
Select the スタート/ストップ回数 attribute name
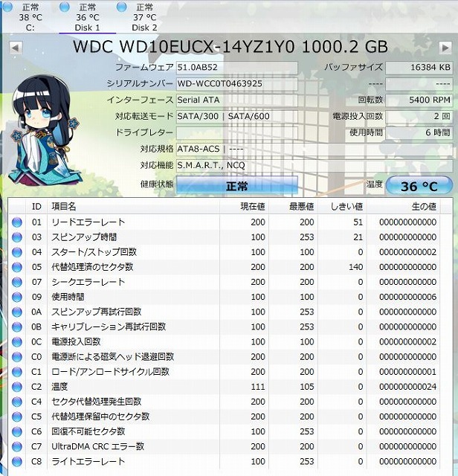[x=94, y=252]
